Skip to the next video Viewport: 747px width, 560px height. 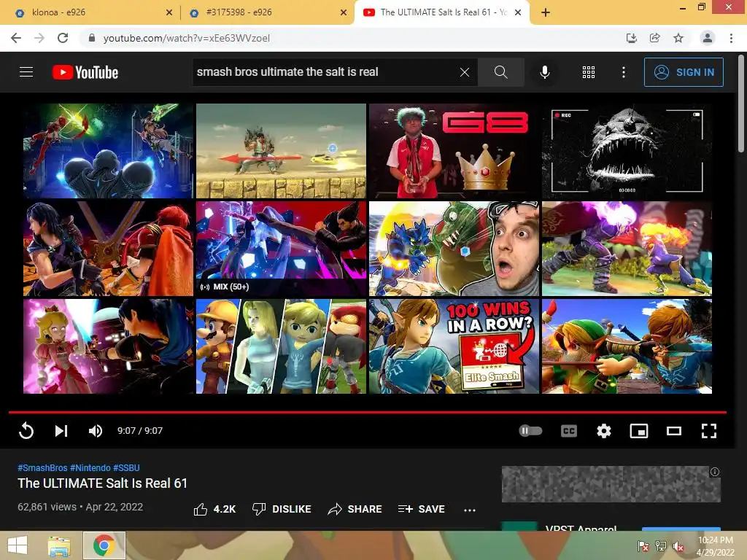pos(61,430)
